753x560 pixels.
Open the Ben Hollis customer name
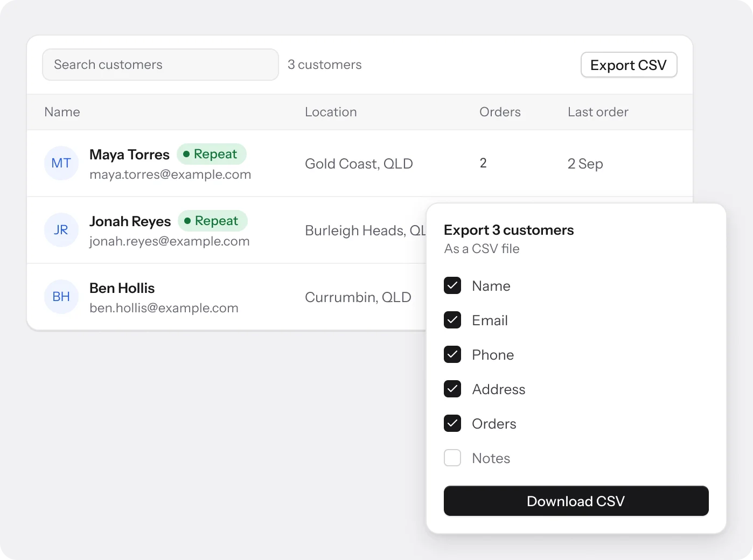pyautogui.click(x=122, y=288)
